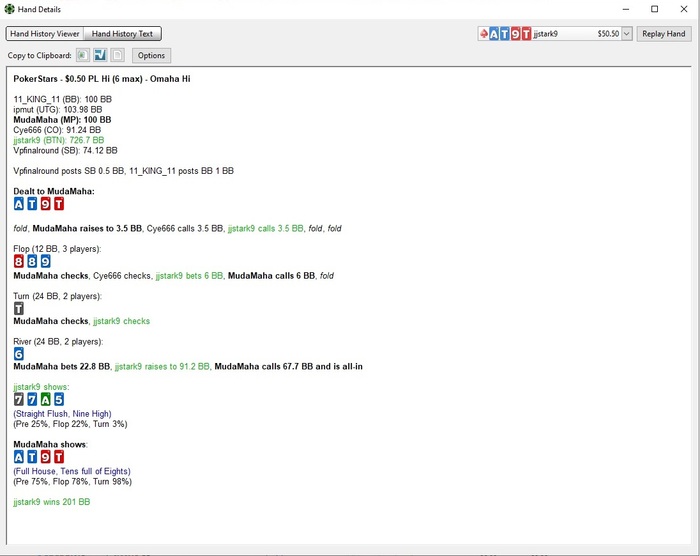Click the green A card jjstark9 shows
The image size is (700, 556).
click(46, 399)
